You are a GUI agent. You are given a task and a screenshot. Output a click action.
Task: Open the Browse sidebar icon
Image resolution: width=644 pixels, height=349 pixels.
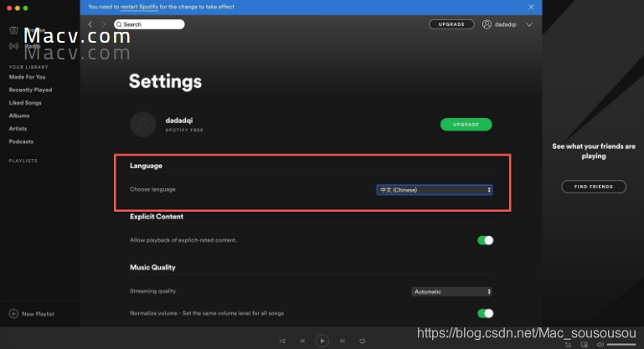13,30
